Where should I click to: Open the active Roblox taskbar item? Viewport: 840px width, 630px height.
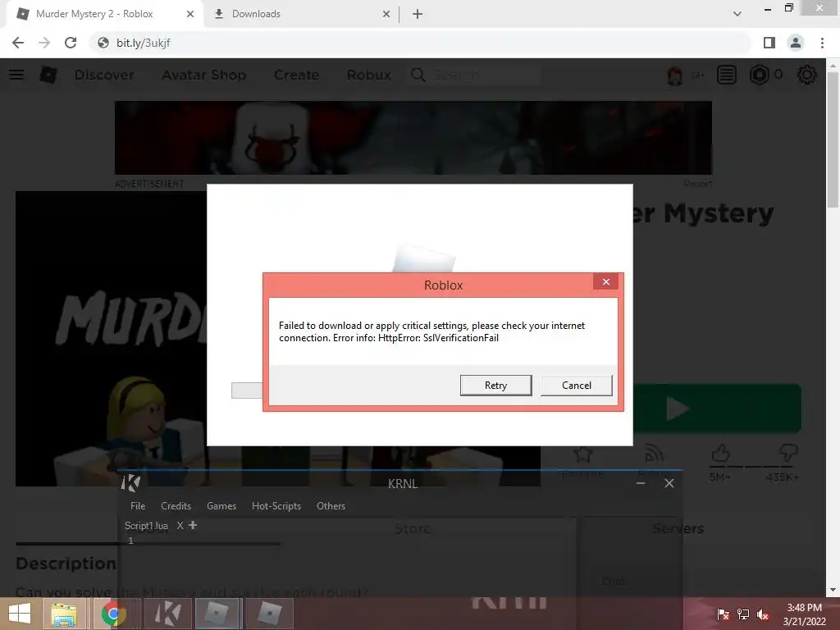click(x=218, y=614)
